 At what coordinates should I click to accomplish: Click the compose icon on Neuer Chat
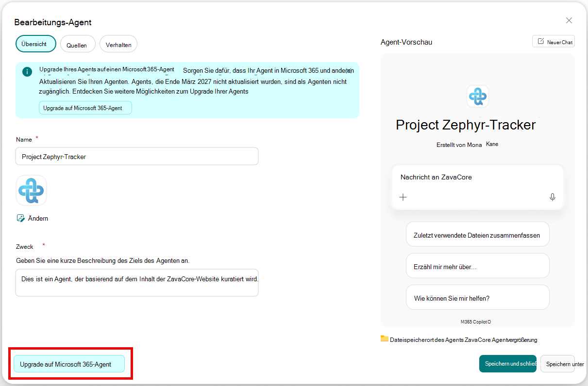click(541, 42)
